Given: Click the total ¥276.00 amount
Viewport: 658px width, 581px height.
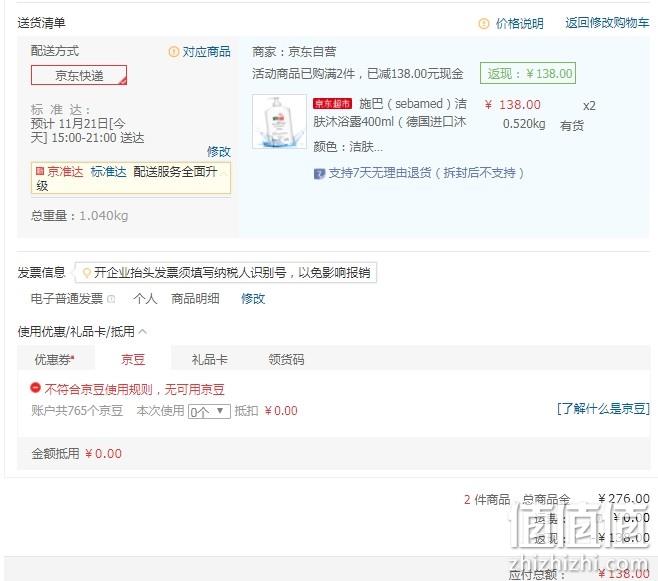Looking at the screenshot, I should (624, 498).
